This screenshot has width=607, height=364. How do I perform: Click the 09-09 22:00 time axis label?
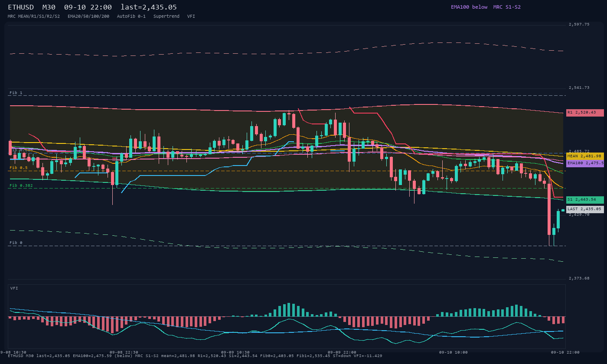coord(342,352)
